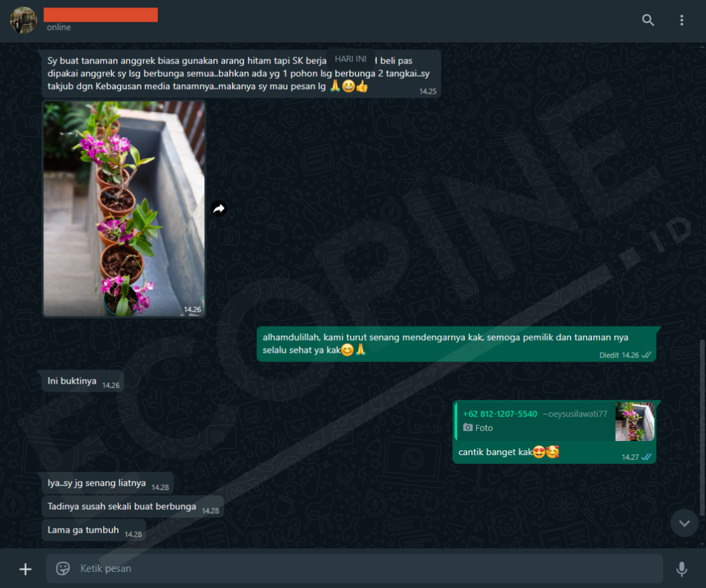Click the search icon in chat header
The height and width of the screenshot is (588, 706).
coord(648,20)
